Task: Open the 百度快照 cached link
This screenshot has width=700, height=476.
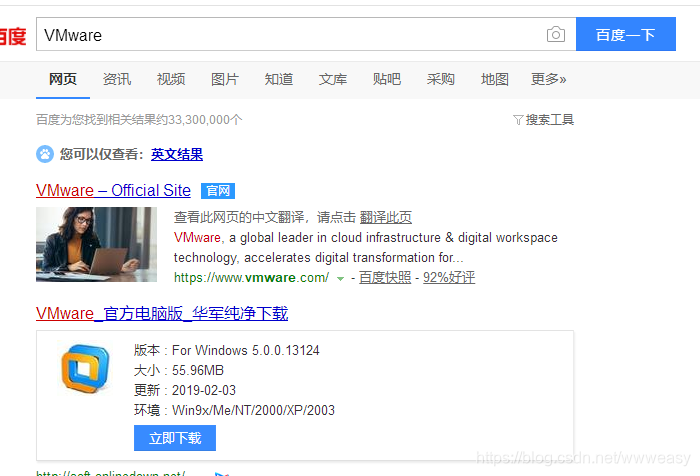Action: [385, 277]
